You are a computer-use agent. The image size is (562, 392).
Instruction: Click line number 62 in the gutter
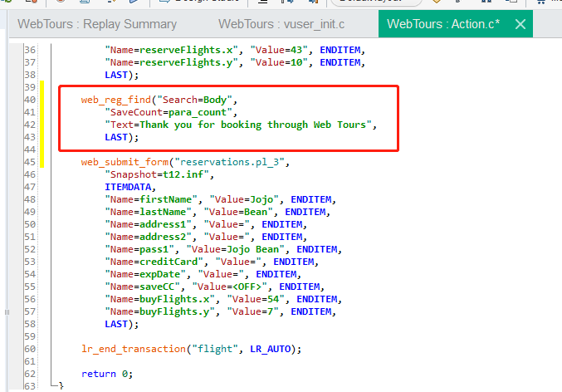click(30, 374)
